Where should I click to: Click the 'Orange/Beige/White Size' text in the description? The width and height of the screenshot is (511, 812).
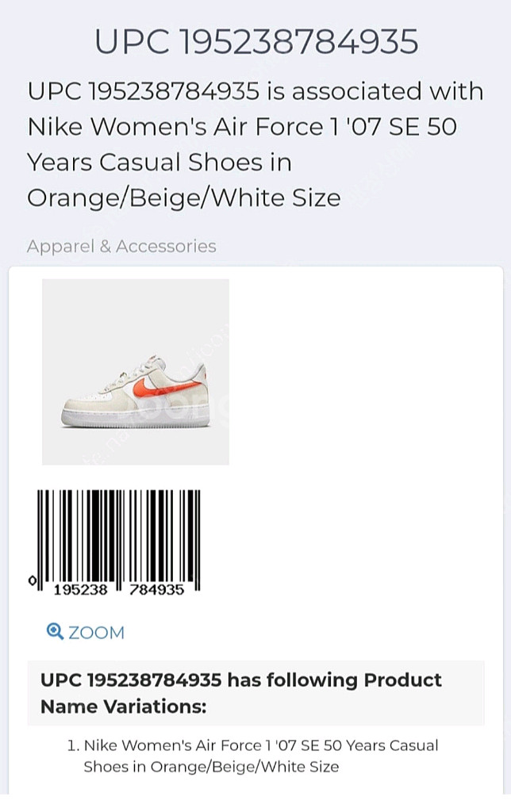[x=183, y=197]
